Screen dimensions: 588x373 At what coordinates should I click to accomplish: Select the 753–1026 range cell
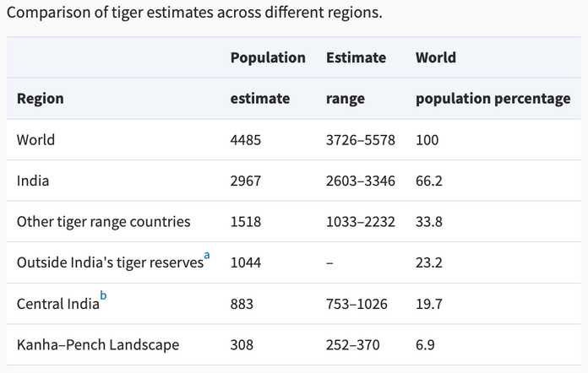(x=357, y=304)
